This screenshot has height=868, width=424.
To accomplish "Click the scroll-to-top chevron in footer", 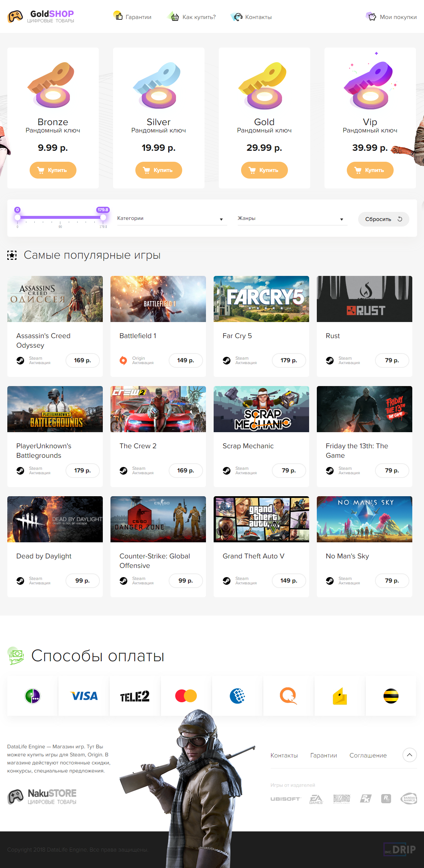I will point(409,755).
